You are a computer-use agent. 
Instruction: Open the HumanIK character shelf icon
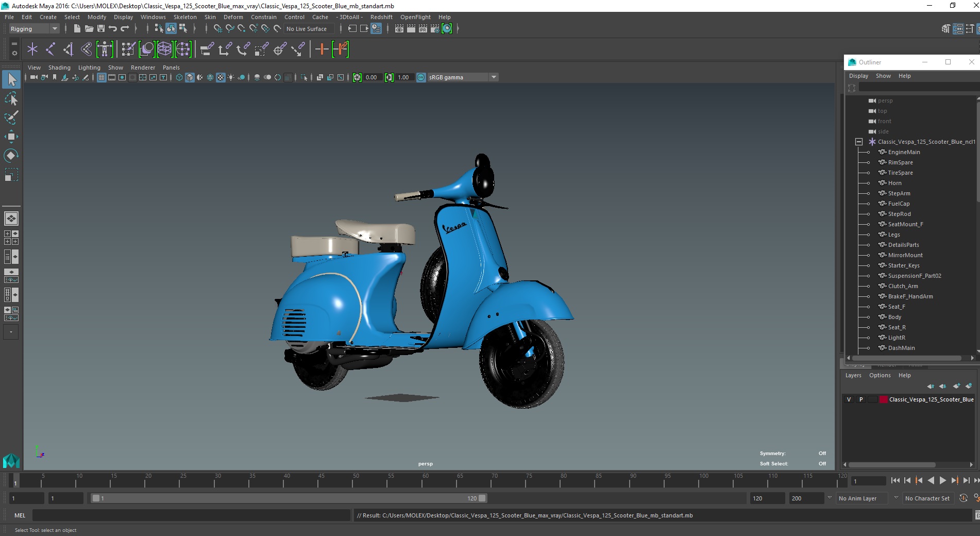tap(105, 49)
